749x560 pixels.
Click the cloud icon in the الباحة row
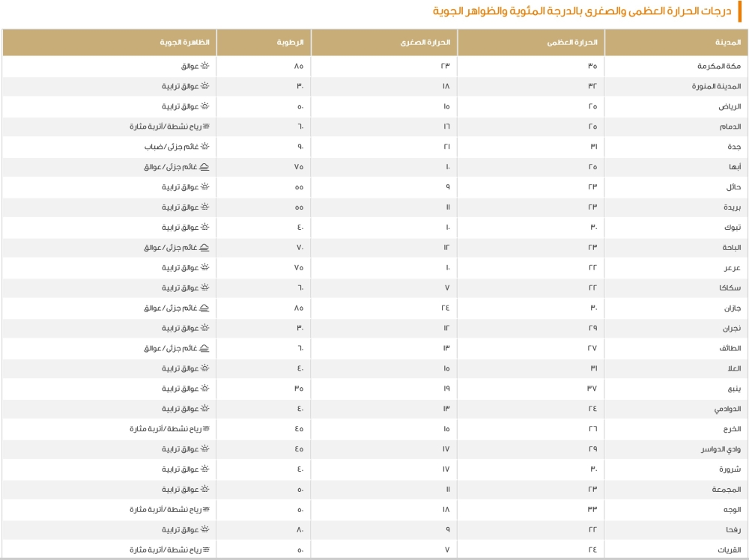coord(204,248)
